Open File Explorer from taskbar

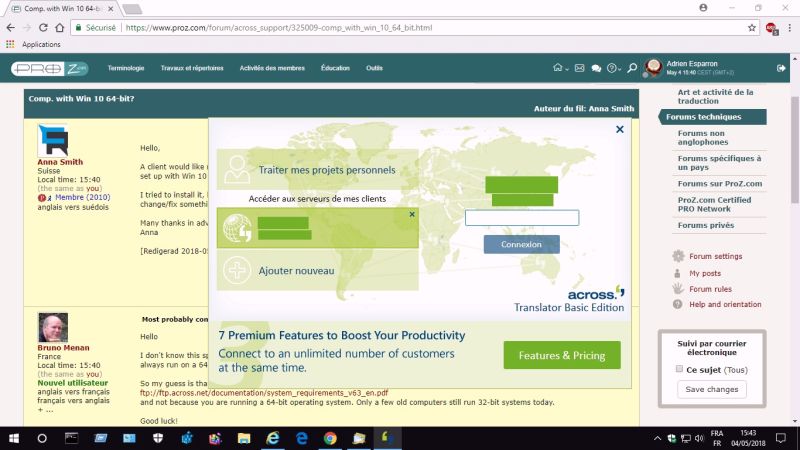coord(244,438)
